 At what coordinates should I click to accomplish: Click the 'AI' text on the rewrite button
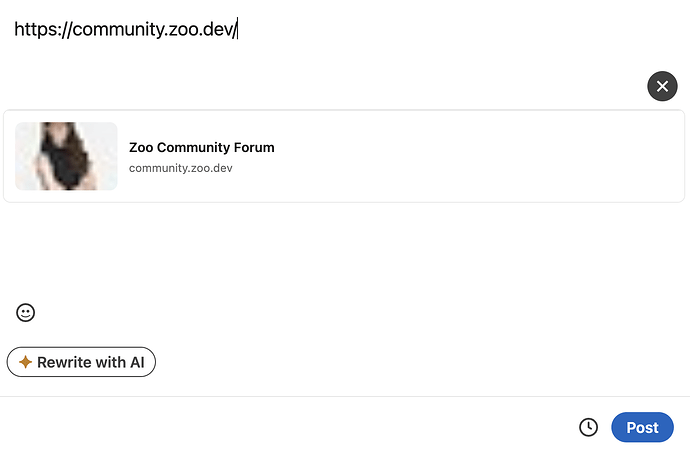(137, 362)
